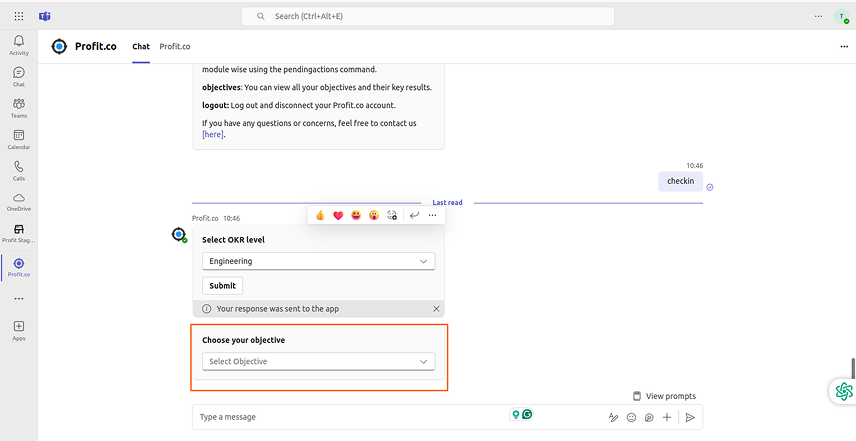Go to Teams in the sidebar
The height and width of the screenshot is (441, 856).
pos(19,108)
